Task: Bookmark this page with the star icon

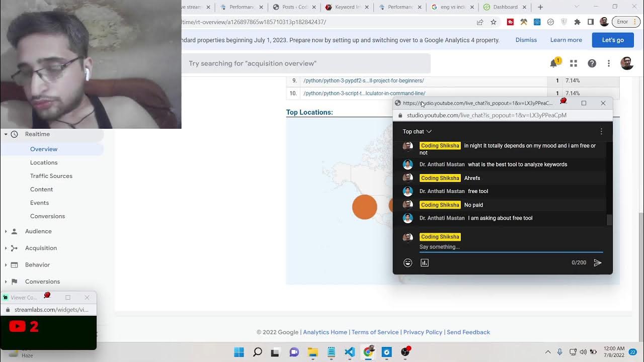Action: (494, 22)
